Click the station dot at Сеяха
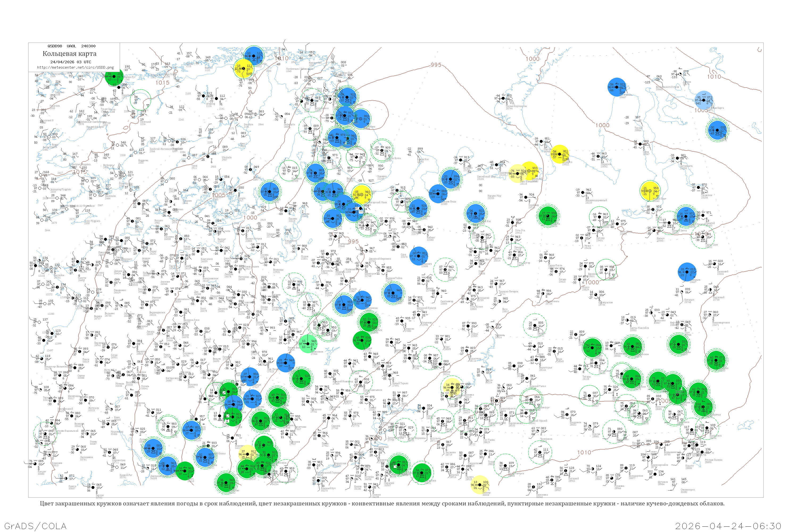Screen dimensions: 798x532 641,144
